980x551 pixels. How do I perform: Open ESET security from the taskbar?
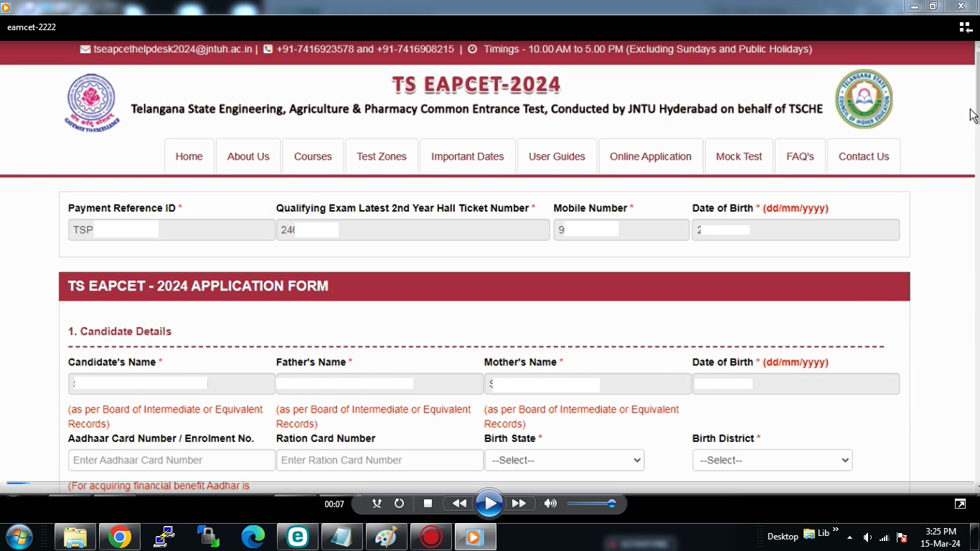(298, 537)
